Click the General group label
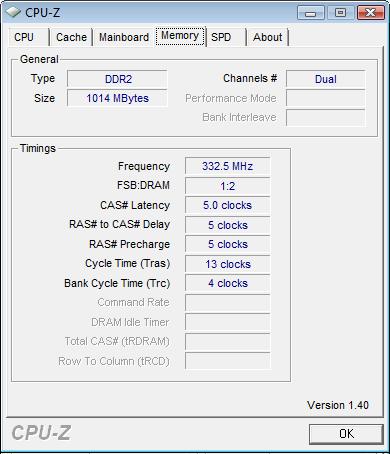Image resolution: width=390 pixels, height=454 pixels. 39,59
